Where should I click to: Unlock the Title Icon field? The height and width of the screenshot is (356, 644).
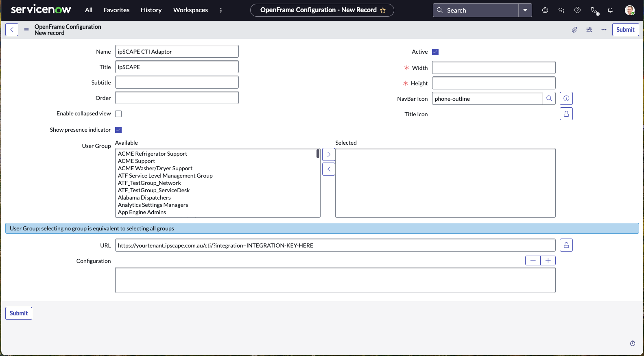(566, 114)
